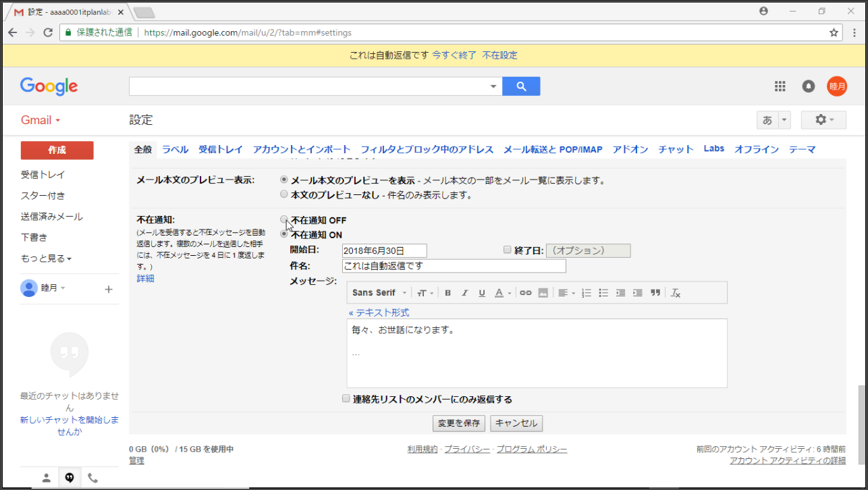Viewport: 868px width, 490px height.
Task: Switch to the 受信トレイ settings tab
Action: click(x=221, y=149)
